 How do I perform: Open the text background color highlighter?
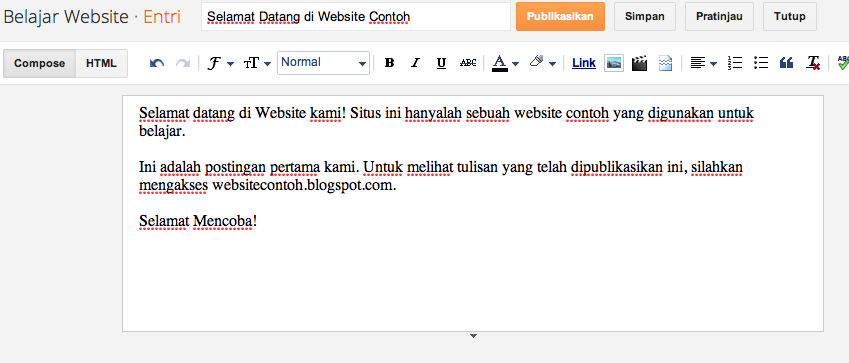(x=543, y=63)
